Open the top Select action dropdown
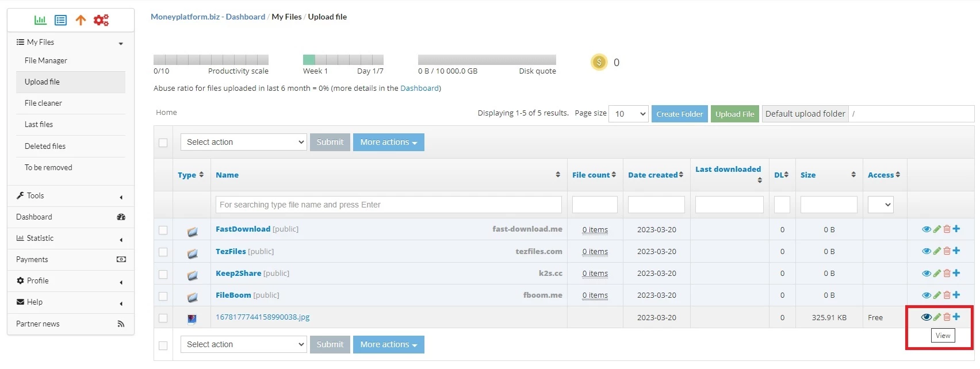980x369 pixels. [x=243, y=142]
